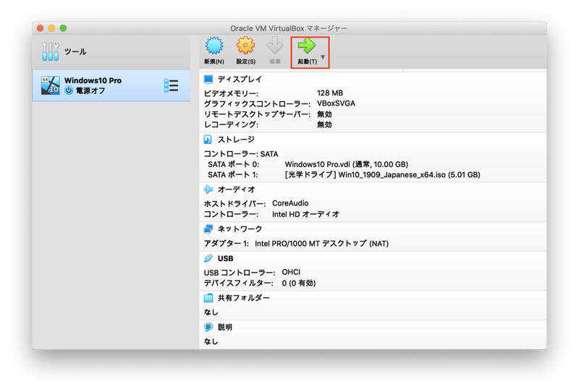Open the dropdown arrow next to 起動
The width and height of the screenshot is (579, 392).
323,57
